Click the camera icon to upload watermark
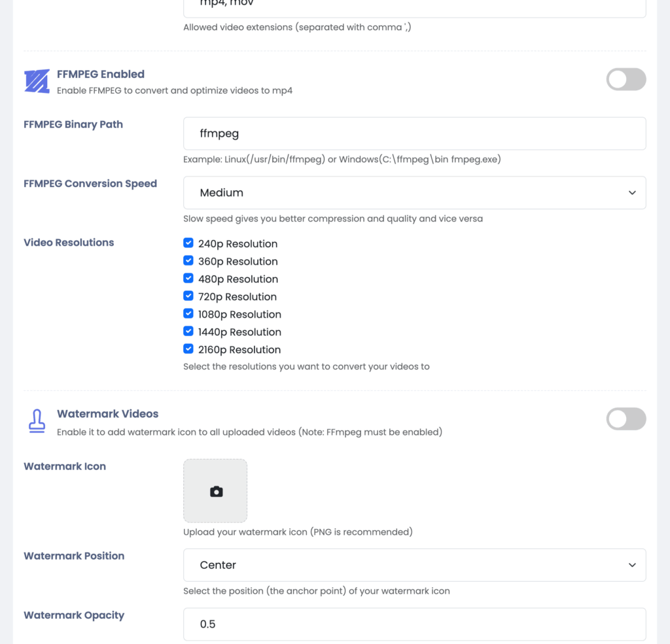The height and width of the screenshot is (644, 670). pyautogui.click(x=216, y=492)
